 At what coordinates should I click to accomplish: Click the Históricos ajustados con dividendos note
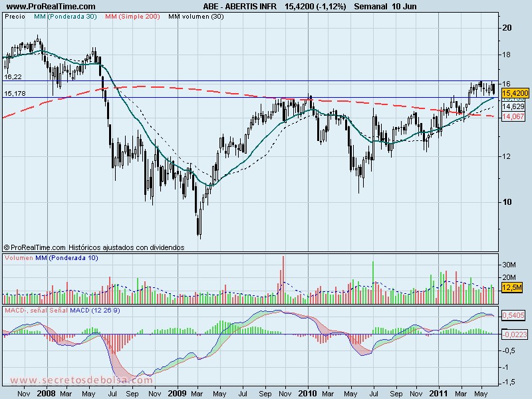click(x=126, y=247)
